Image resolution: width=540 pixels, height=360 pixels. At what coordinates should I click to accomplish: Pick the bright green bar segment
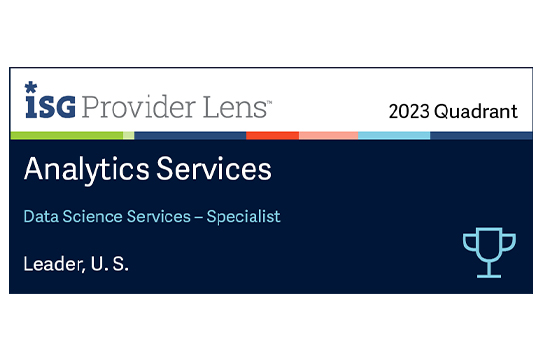click(x=67, y=135)
